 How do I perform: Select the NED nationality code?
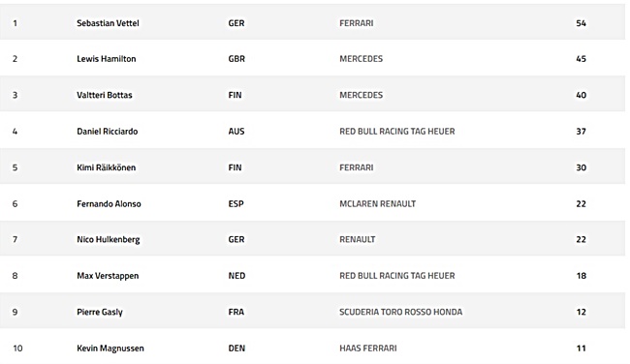[236, 276]
